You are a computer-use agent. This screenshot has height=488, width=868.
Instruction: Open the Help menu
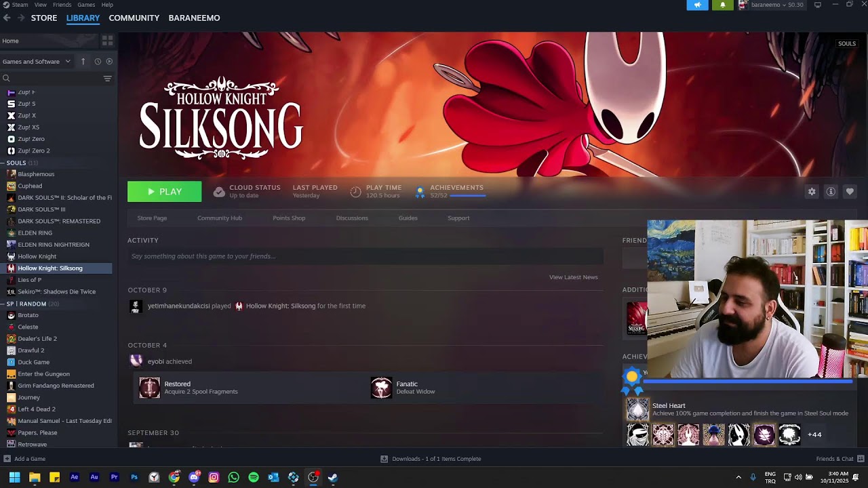click(x=107, y=5)
